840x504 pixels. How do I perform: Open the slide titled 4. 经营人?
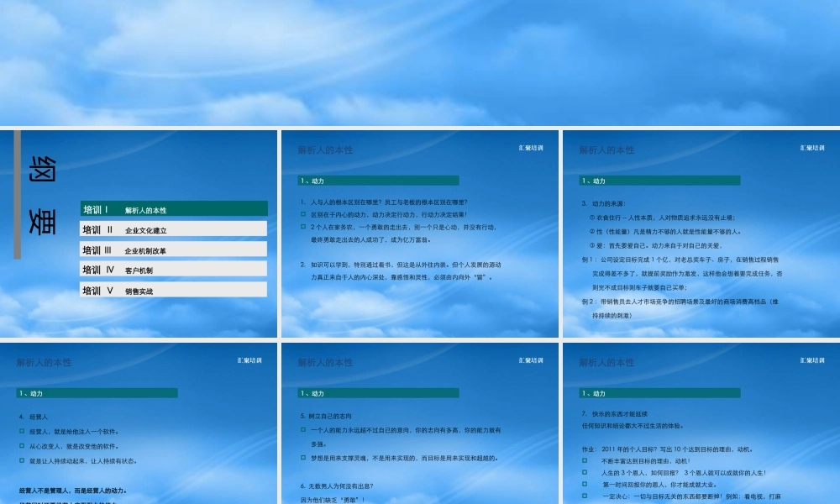click(x=139, y=423)
